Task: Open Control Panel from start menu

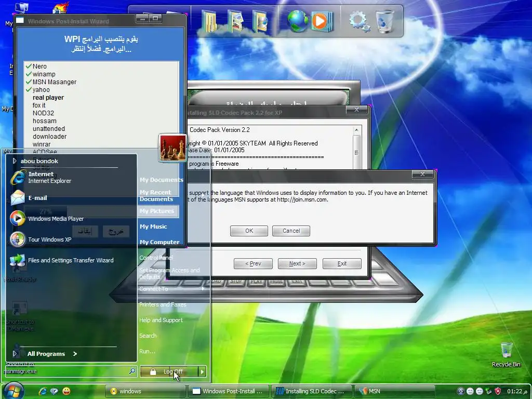Action: pos(156,258)
